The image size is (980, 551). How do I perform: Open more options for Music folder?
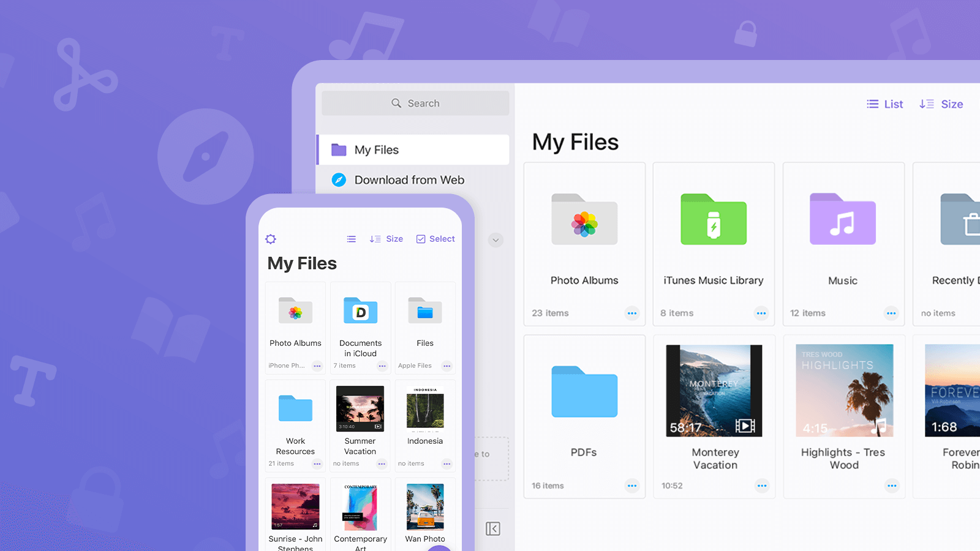pyautogui.click(x=891, y=313)
